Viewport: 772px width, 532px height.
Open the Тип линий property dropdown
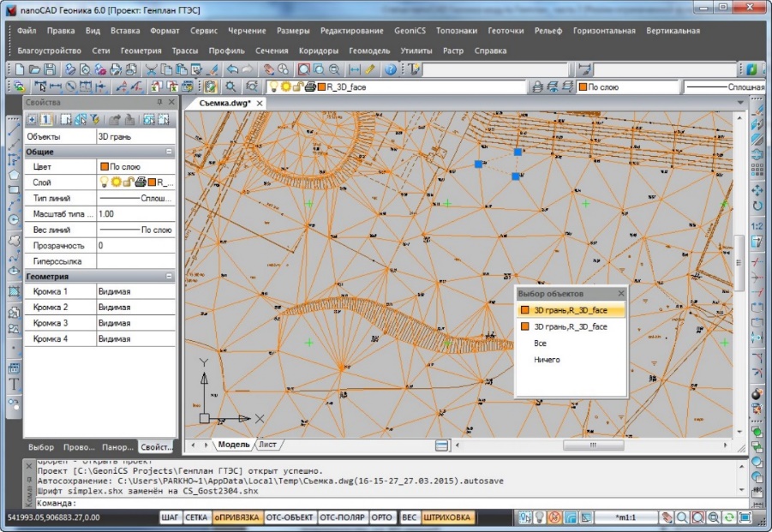point(135,199)
